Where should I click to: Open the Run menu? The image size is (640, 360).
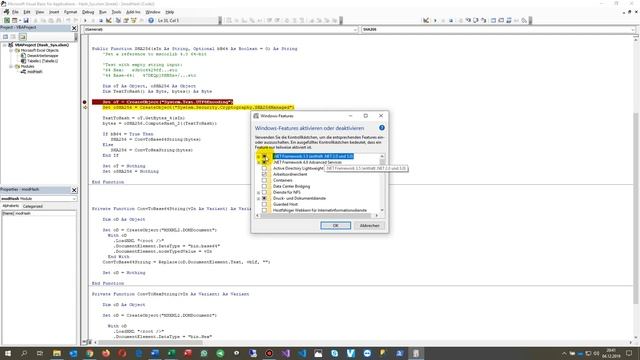coord(103,12)
